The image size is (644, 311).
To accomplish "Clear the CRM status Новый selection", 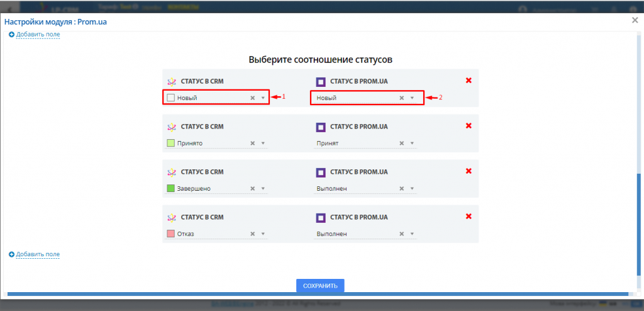I will pos(253,98).
